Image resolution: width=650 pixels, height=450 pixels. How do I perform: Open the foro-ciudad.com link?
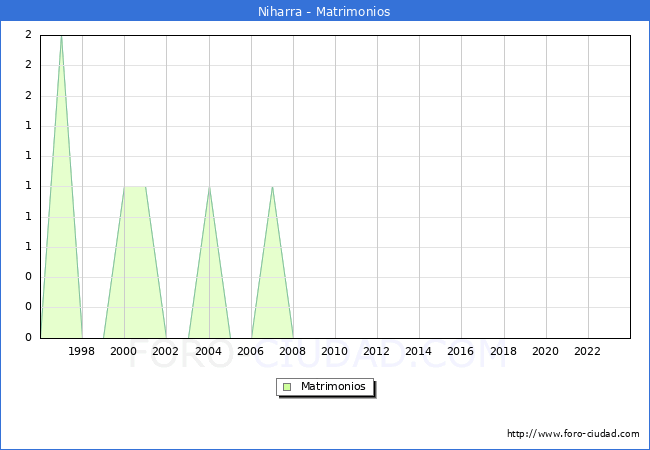[x=573, y=434]
